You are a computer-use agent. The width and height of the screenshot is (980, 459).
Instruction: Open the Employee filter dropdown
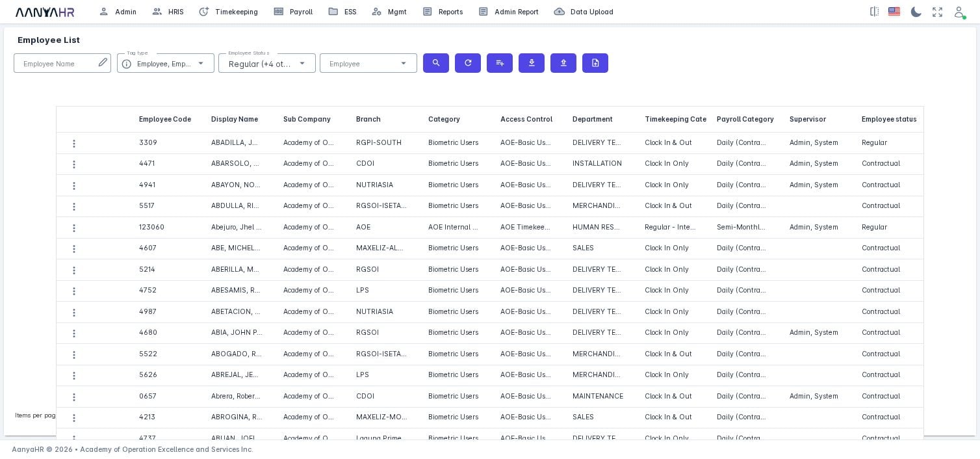pos(404,63)
